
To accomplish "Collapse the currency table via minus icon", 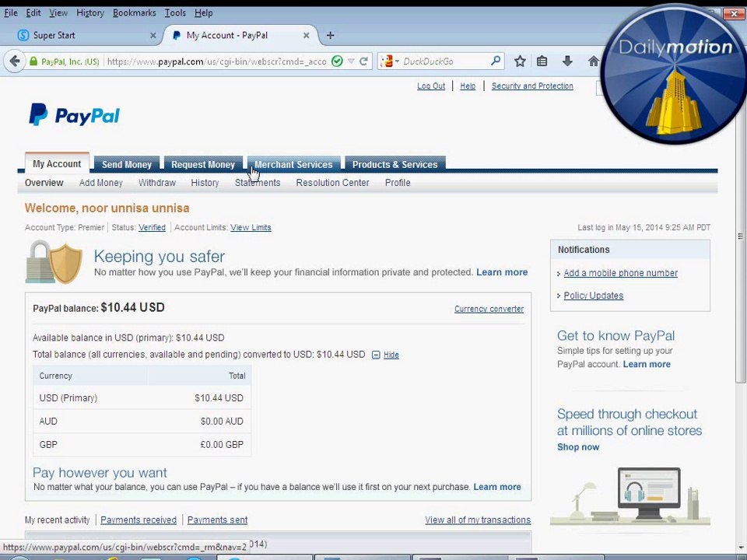I will tap(376, 355).
